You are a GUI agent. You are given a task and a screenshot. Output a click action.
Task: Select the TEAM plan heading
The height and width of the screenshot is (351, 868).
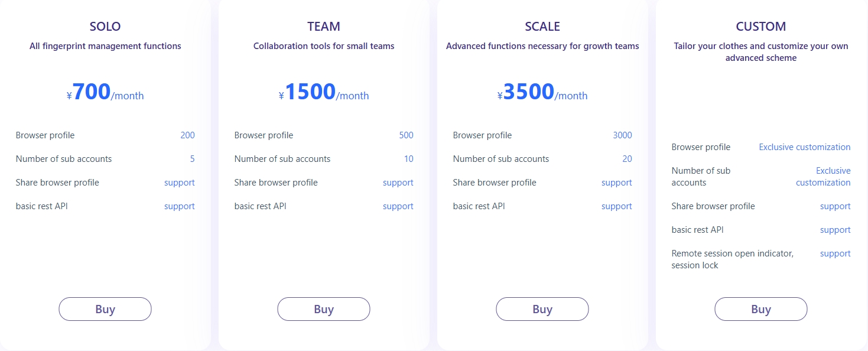coord(324,27)
